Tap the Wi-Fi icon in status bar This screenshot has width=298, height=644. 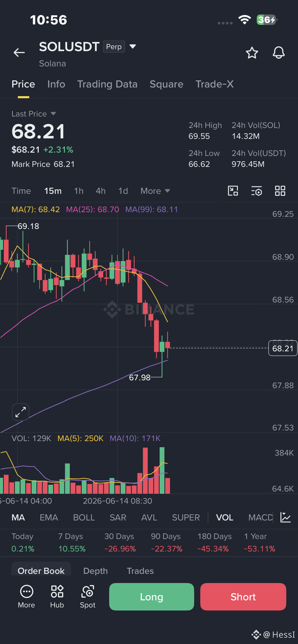[x=244, y=20]
